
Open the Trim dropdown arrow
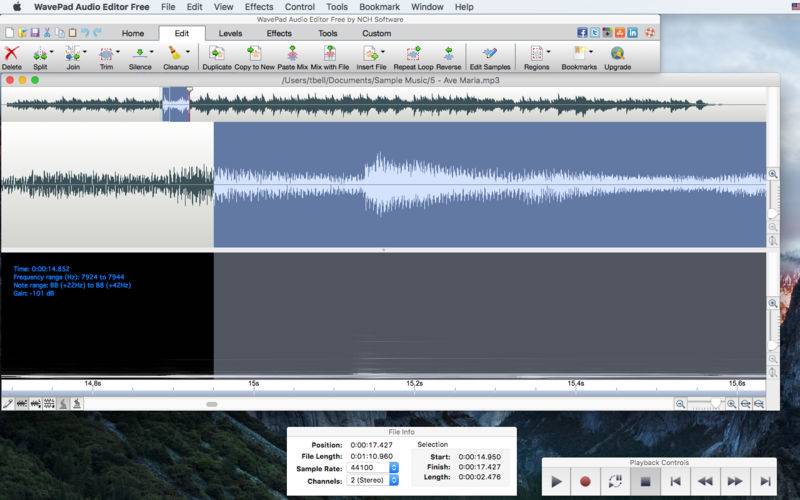(118, 52)
